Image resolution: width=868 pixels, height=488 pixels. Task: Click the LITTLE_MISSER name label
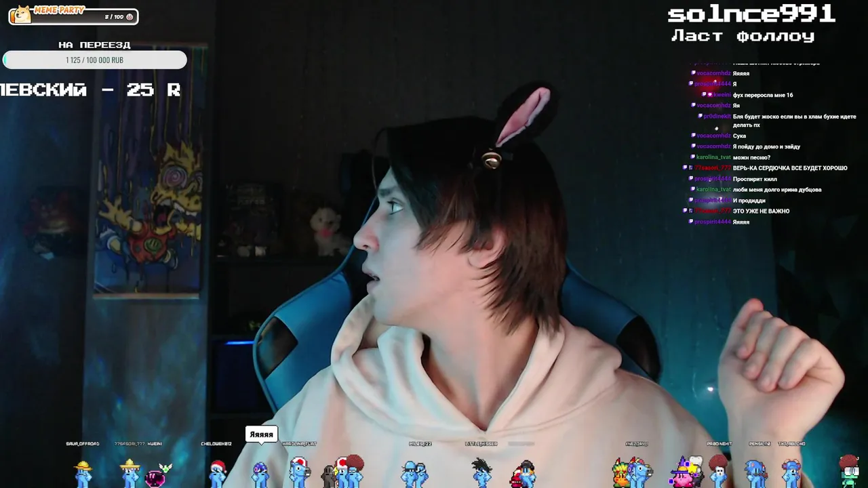click(481, 444)
